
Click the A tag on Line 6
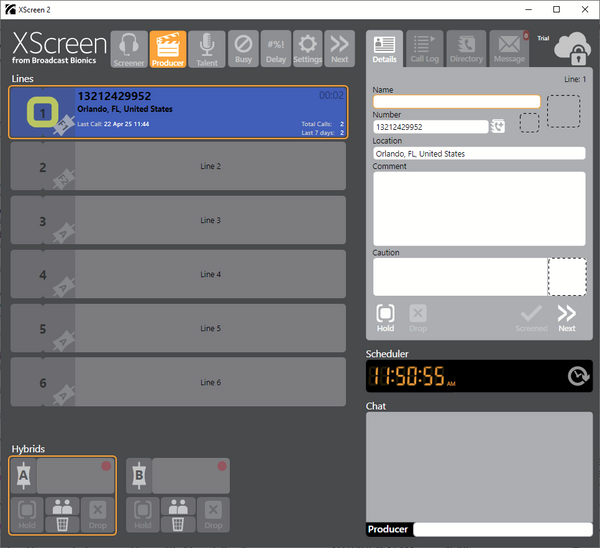(x=64, y=395)
